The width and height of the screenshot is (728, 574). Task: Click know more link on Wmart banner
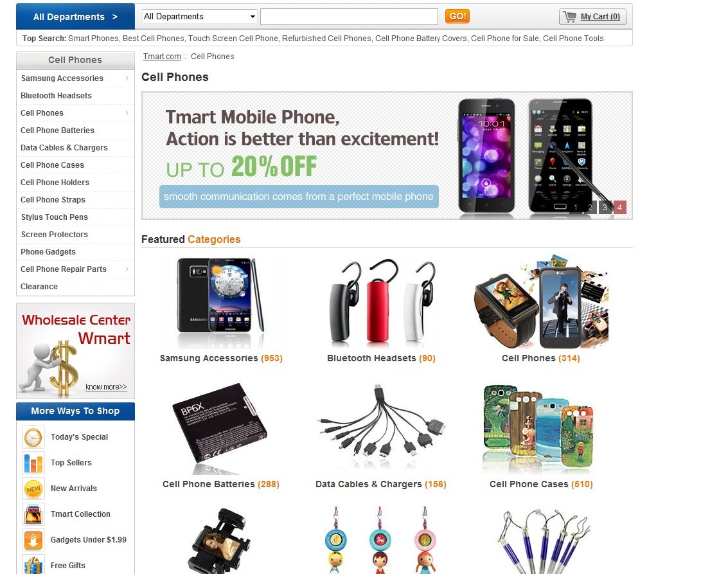pyautogui.click(x=106, y=387)
